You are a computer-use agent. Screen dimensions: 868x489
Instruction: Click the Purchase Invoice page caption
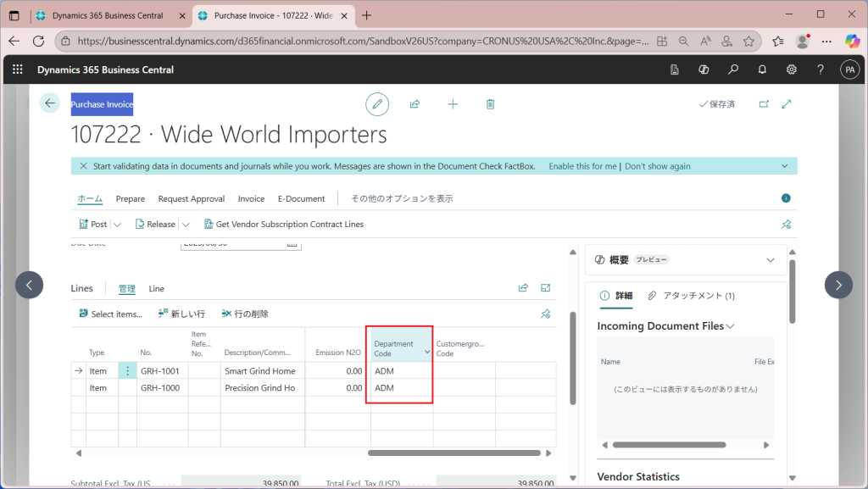coord(102,104)
